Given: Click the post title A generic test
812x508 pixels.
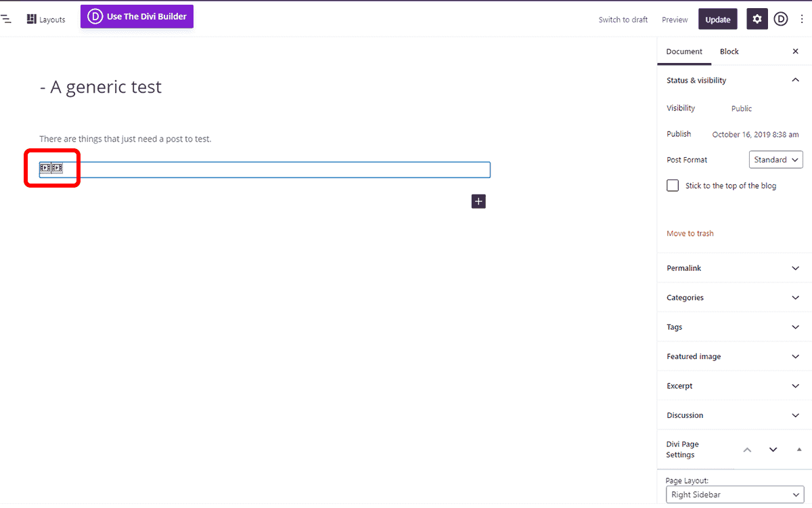Looking at the screenshot, I should pos(101,87).
